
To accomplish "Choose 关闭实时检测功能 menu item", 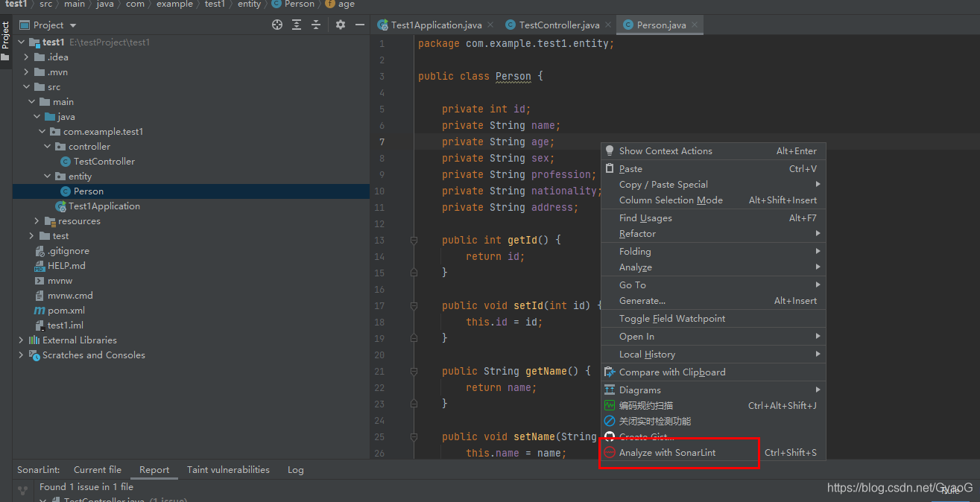I will click(713, 422).
